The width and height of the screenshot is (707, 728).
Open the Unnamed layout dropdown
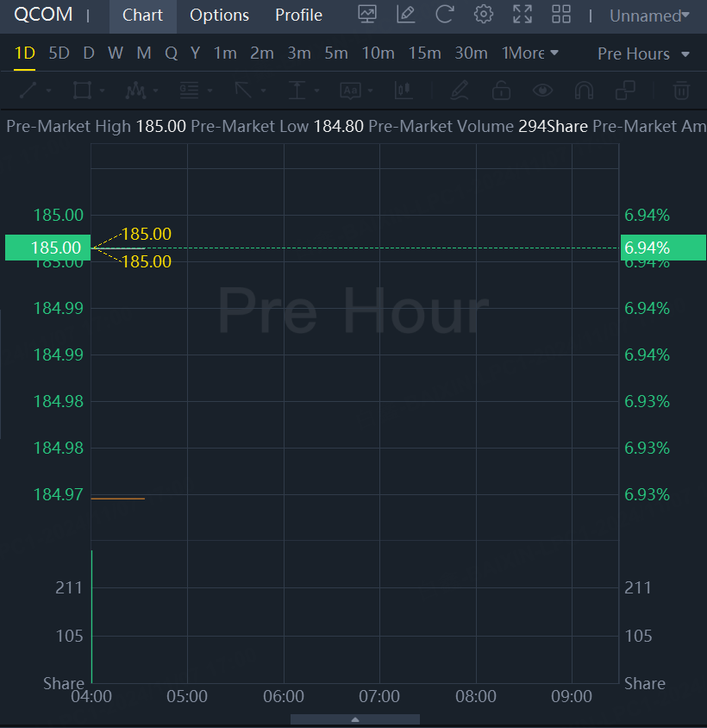(649, 16)
